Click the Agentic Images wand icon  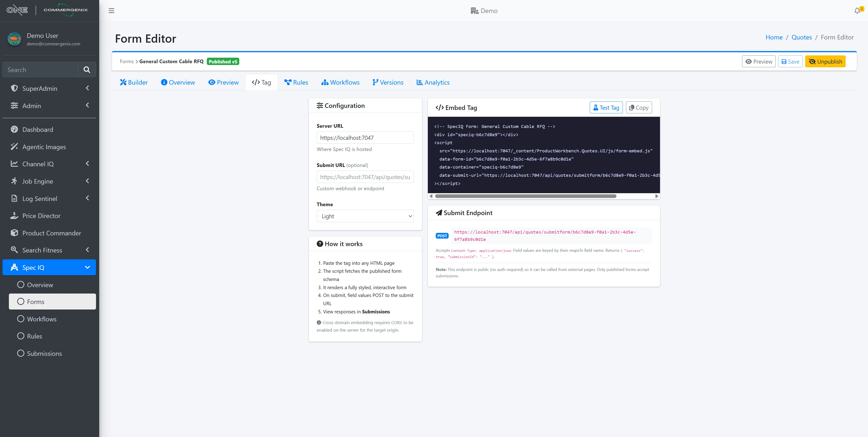click(x=14, y=147)
